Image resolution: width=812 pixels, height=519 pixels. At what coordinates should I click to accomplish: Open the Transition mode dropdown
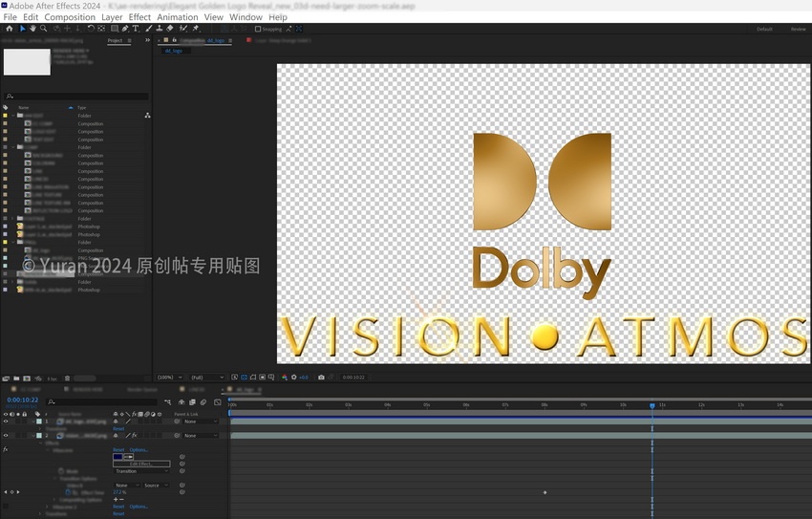(141, 471)
